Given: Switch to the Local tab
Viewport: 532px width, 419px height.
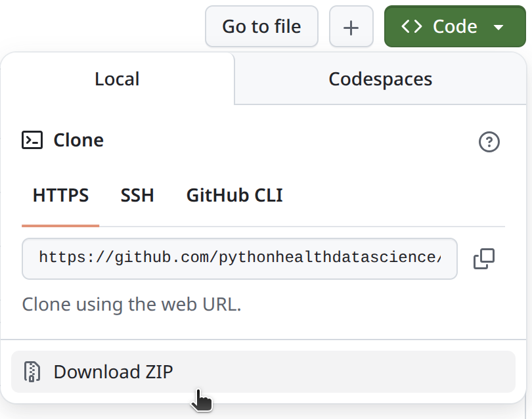Looking at the screenshot, I should tap(117, 79).
